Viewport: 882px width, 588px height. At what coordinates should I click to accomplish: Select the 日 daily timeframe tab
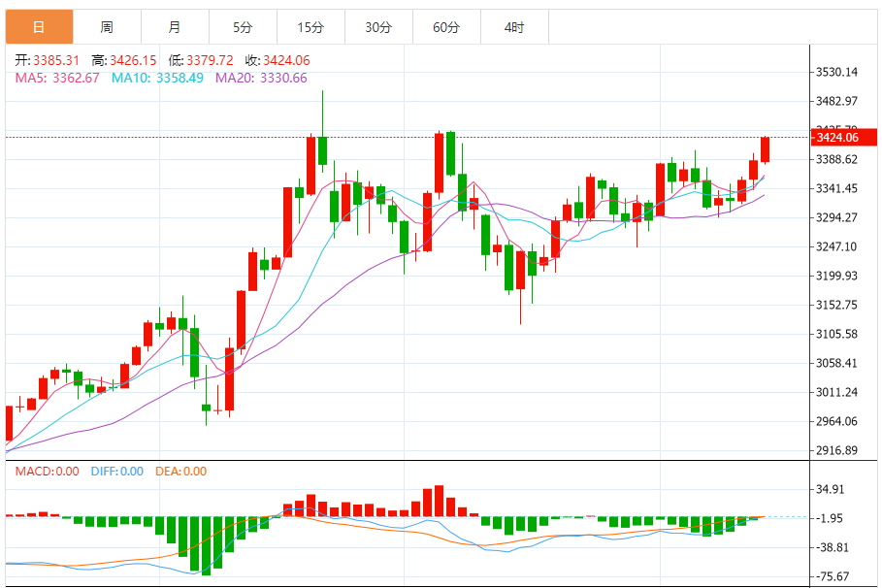click(40, 27)
